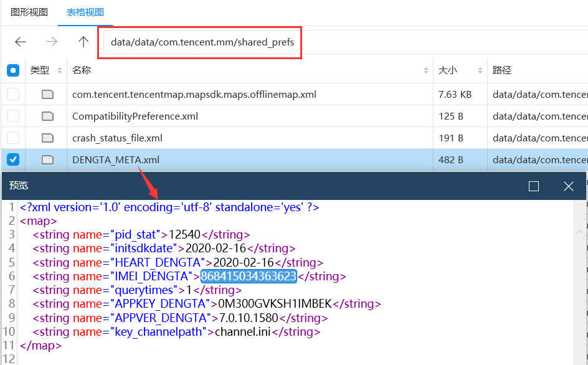This screenshot has width=588, height=365.
Task: Click the highlighted IMEI value 868415034363623
Action: coord(249,276)
